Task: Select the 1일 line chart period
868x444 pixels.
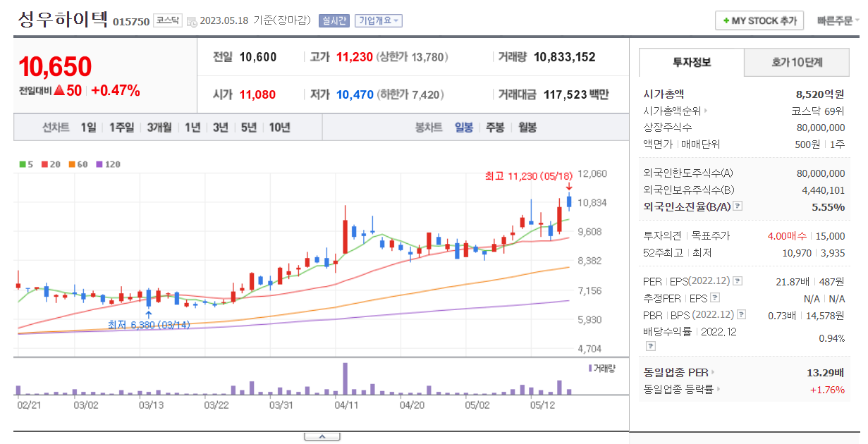Action: pos(88,128)
